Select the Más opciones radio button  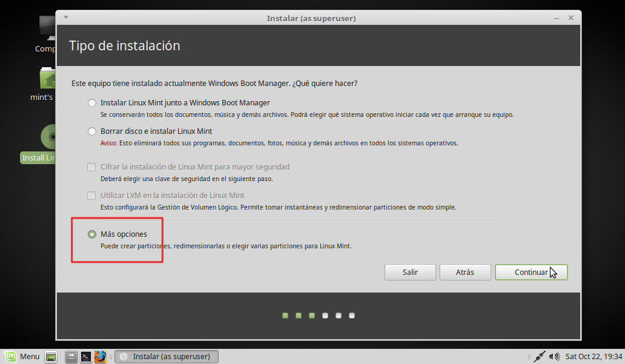click(92, 234)
